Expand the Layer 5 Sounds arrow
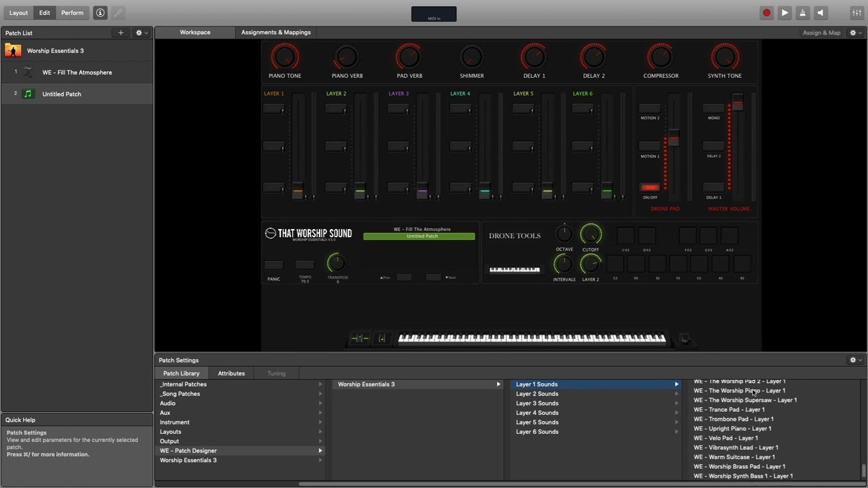Image resolution: width=868 pixels, height=488 pixels. [x=676, y=422]
